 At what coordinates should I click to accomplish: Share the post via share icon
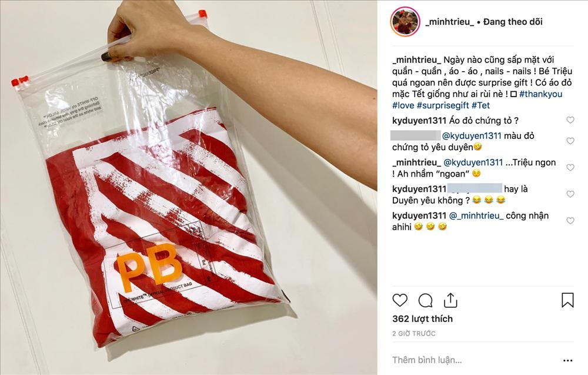(450, 300)
